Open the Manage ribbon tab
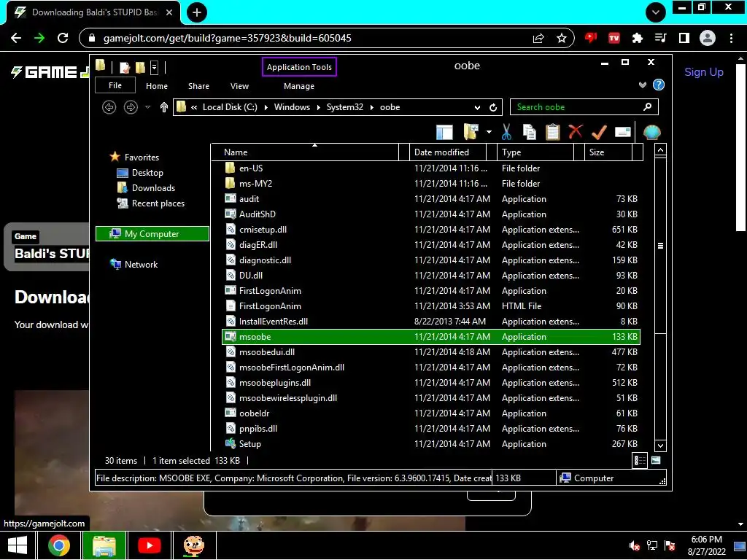Screen dimensions: 747x560 [x=299, y=86]
